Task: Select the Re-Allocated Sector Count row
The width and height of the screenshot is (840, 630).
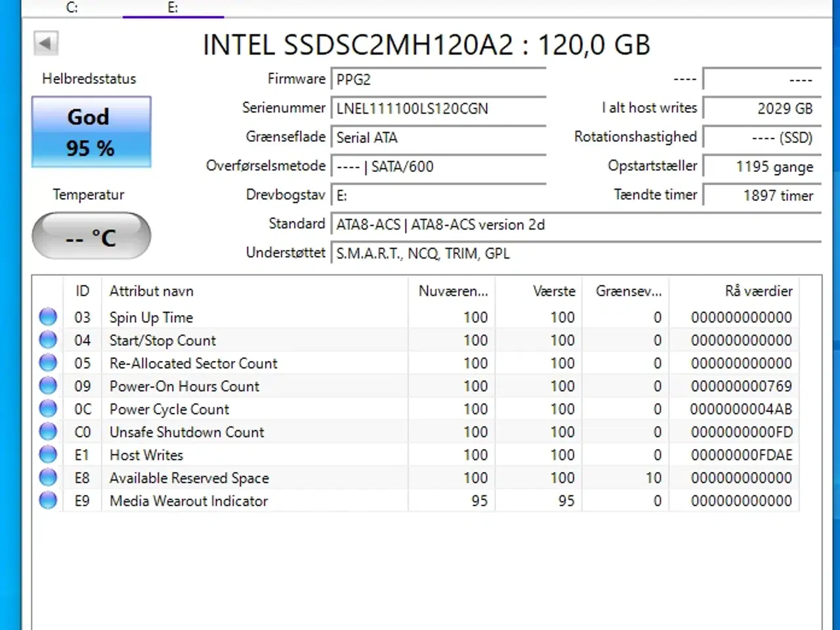Action: [x=416, y=363]
